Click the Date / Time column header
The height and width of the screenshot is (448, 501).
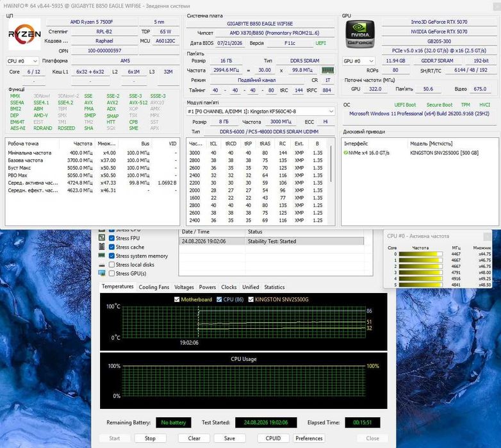[212, 231]
